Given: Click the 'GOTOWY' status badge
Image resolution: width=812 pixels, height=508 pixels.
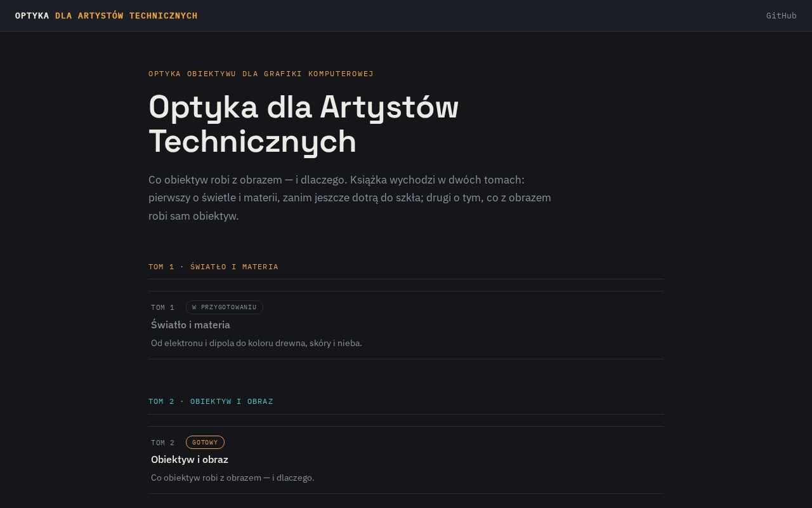Looking at the screenshot, I should click(x=205, y=443).
